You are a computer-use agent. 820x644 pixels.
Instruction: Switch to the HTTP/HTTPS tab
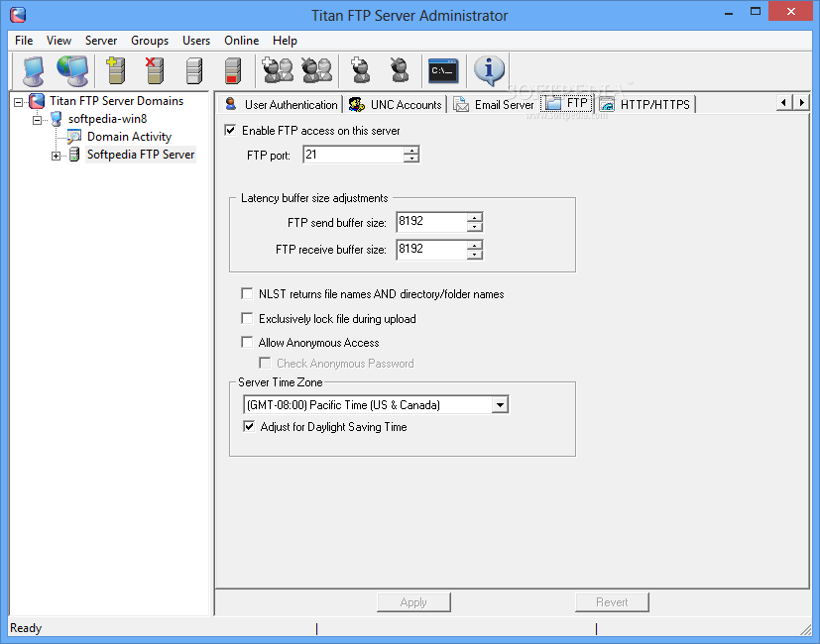tap(645, 105)
